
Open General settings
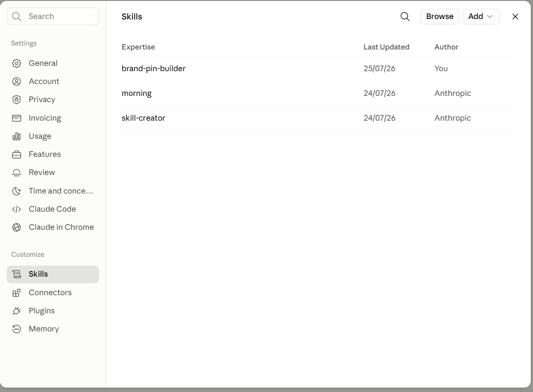[x=53, y=63]
